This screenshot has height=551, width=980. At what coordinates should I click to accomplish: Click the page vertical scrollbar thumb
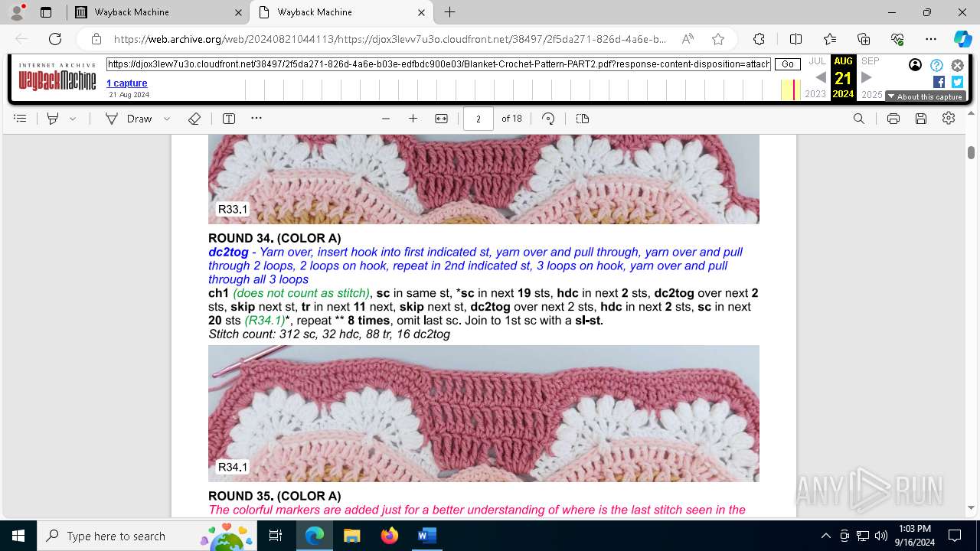[x=971, y=152]
